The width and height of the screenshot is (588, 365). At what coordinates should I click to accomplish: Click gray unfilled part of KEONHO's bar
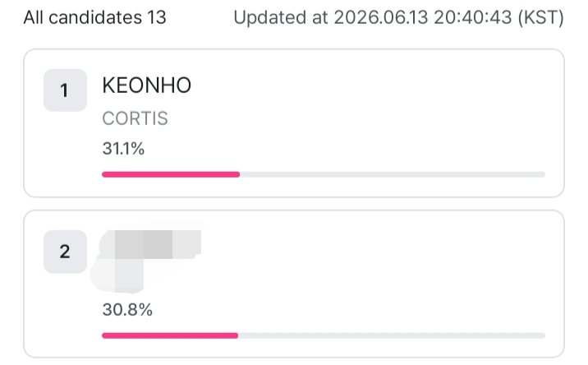[x=393, y=174]
